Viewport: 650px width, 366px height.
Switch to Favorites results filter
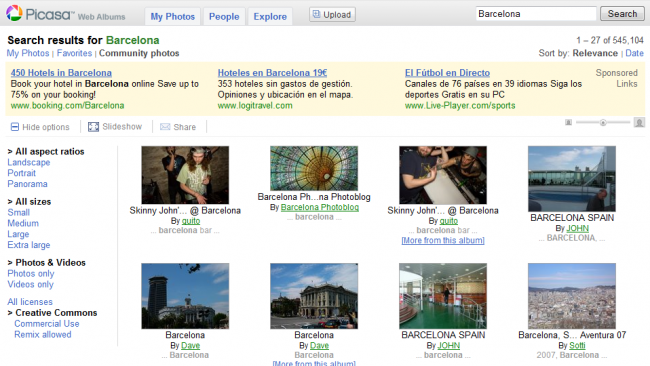click(74, 53)
